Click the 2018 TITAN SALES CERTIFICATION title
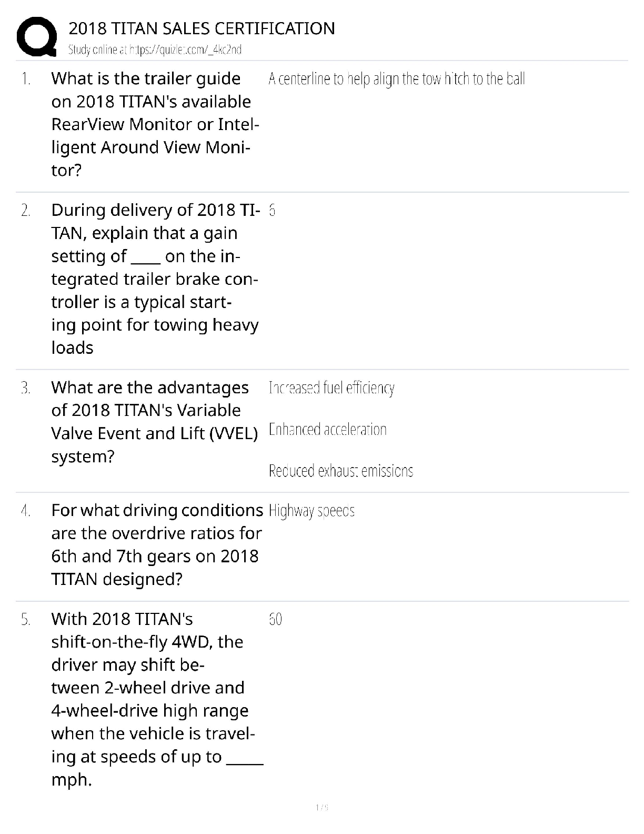Image resolution: width=644 pixels, height=834 pixels. click(x=202, y=28)
